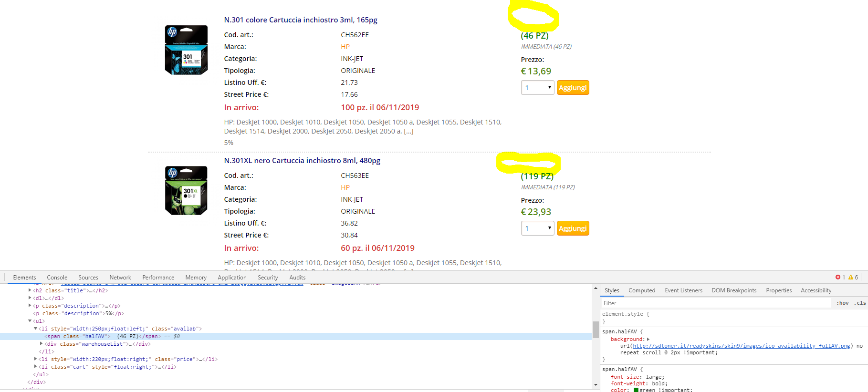This screenshot has width=868, height=392.
Task: Click the 60 pz. il 06/11/2019 arrival text
Action: [x=377, y=248]
